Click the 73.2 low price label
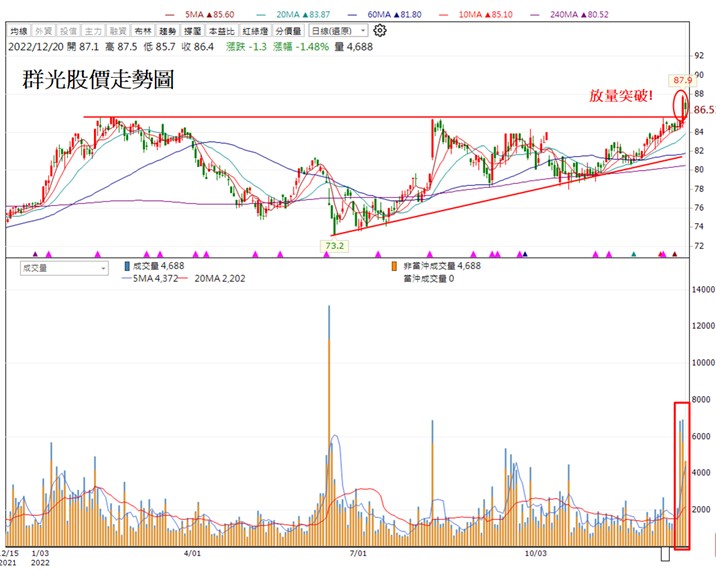This screenshot has width=716, height=577. (335, 246)
